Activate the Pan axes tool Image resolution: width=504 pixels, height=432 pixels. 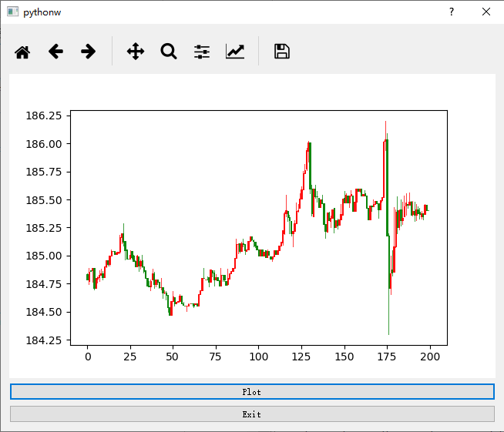[x=136, y=52]
